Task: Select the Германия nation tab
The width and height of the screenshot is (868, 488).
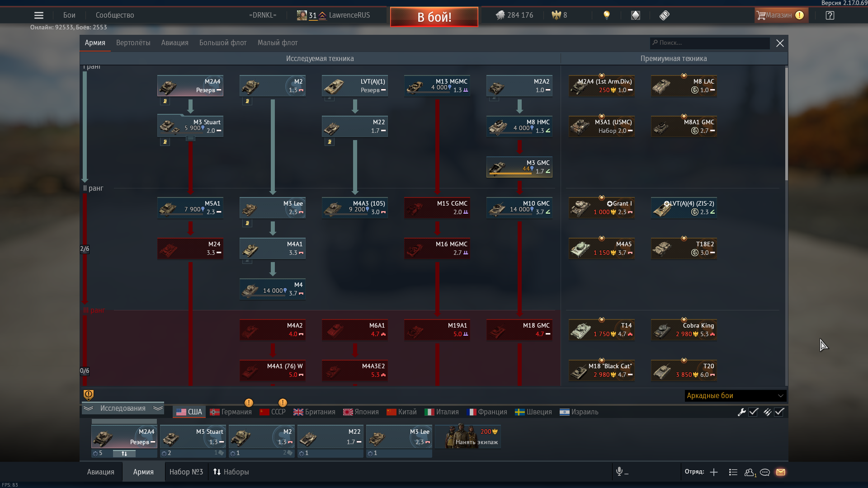Action: coord(231,412)
